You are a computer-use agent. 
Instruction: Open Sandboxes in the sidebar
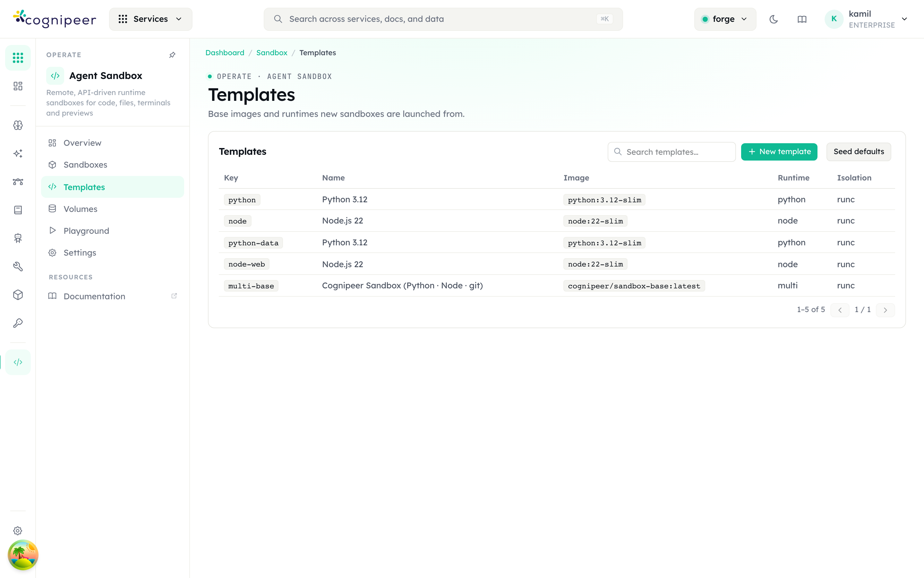(112, 165)
